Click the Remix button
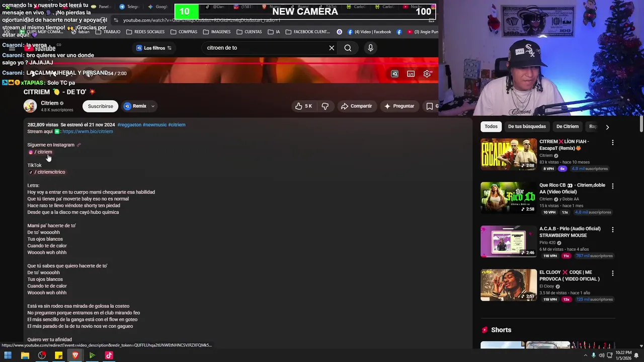 135,106
